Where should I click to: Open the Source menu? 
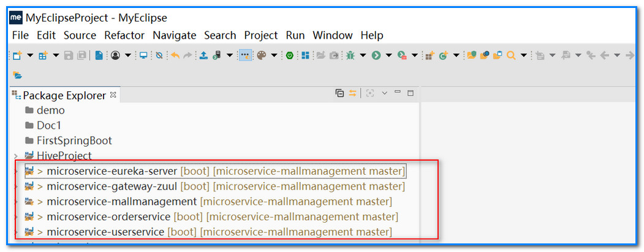pyautogui.click(x=80, y=36)
